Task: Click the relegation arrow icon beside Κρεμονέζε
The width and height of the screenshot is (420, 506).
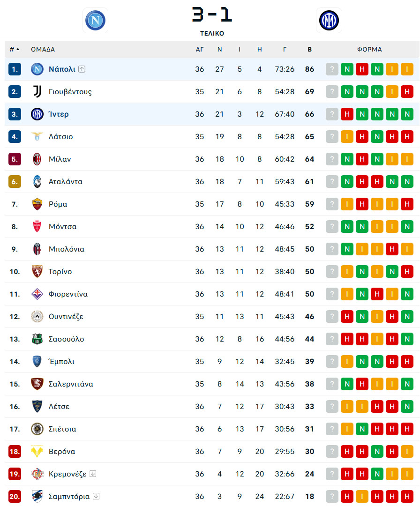Action: click(93, 474)
